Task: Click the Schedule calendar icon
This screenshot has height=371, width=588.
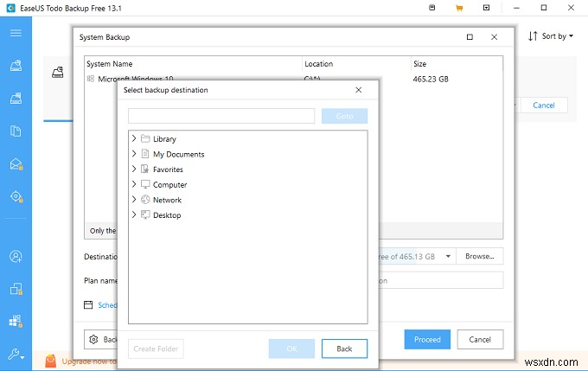Action: (x=88, y=304)
